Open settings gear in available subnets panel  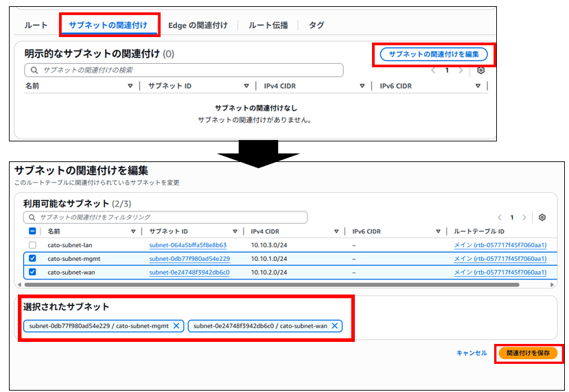(542, 217)
